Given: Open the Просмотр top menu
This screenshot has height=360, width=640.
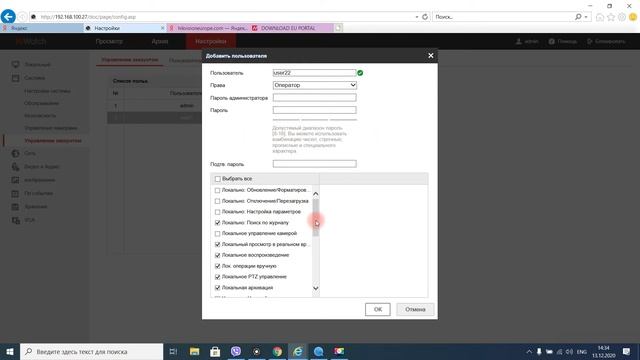Looking at the screenshot, I should 109,41.
